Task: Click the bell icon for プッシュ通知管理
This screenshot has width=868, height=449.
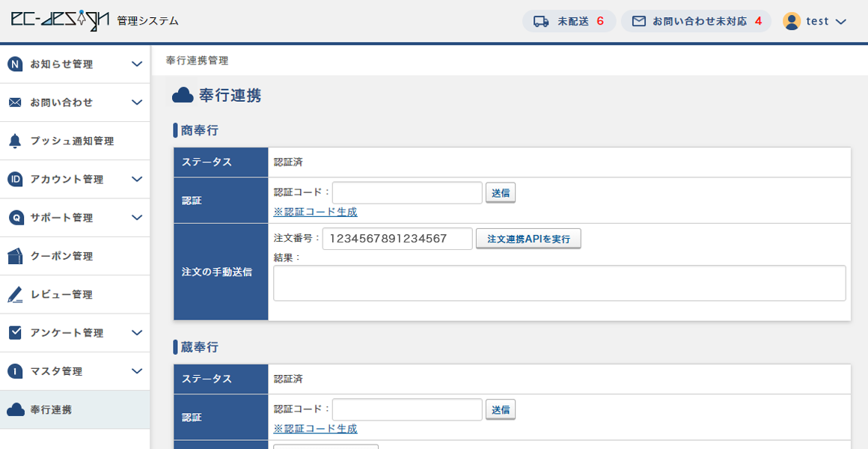Action: pos(15,141)
